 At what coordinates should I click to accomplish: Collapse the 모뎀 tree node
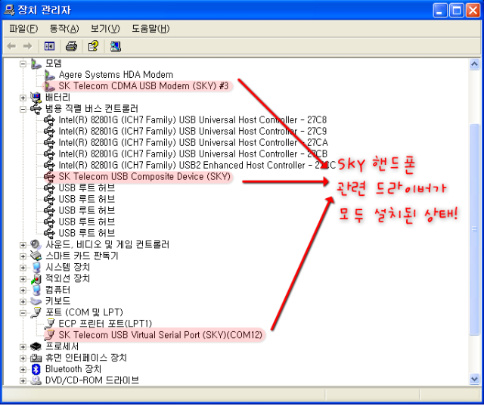23,64
